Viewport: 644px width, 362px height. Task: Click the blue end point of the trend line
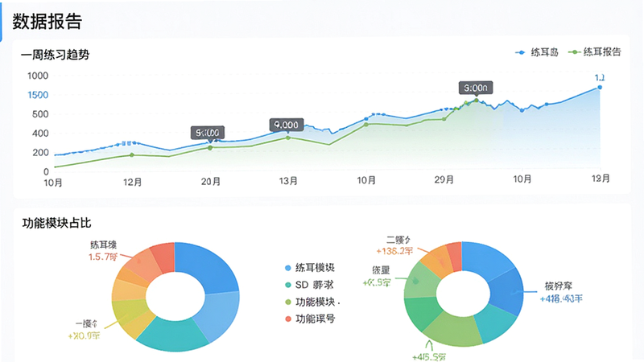pos(600,88)
